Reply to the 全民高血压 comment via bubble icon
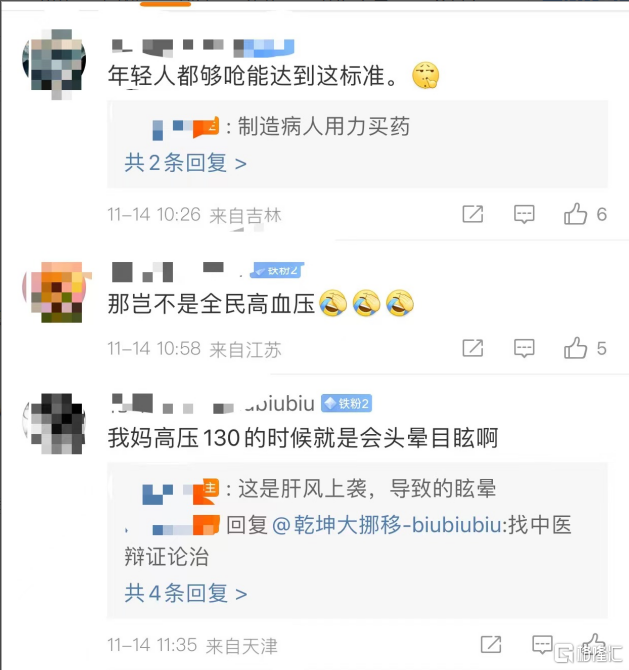Image resolution: width=629 pixels, height=670 pixels. (x=524, y=348)
